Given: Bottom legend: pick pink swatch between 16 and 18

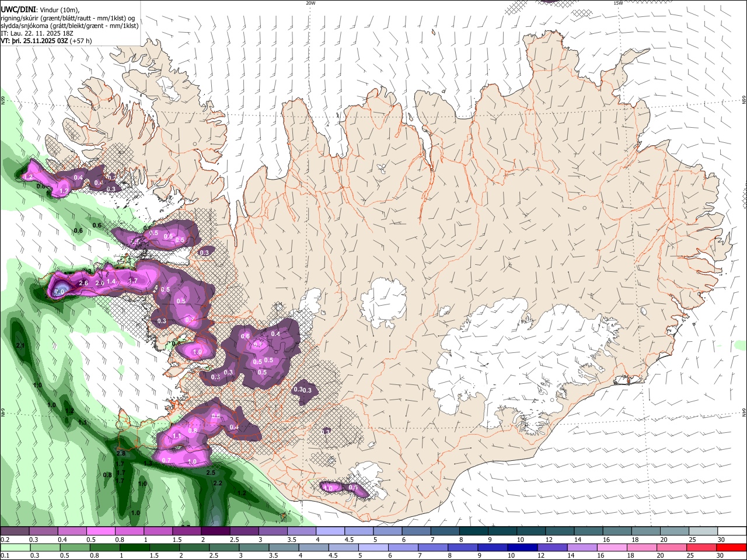Looking at the screenshot, I should click(613, 547).
